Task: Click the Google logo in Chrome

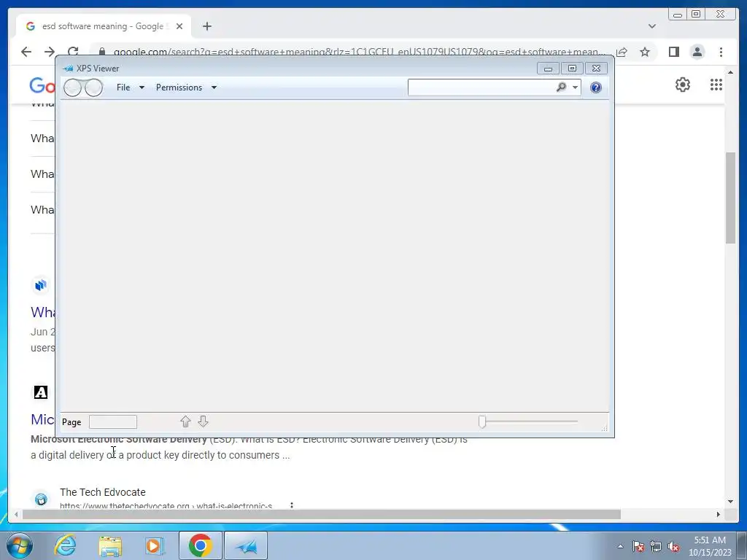Action: [42, 86]
